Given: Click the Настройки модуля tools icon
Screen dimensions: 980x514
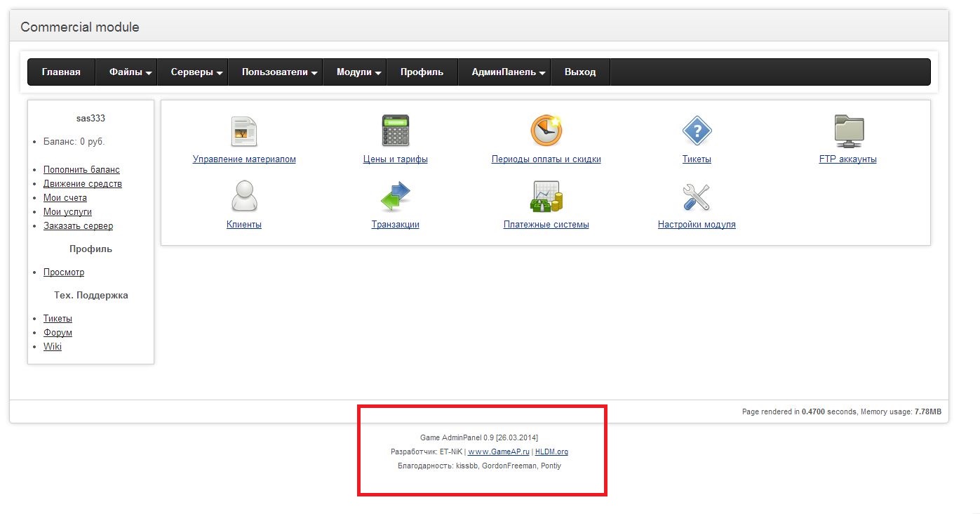Looking at the screenshot, I should (697, 197).
